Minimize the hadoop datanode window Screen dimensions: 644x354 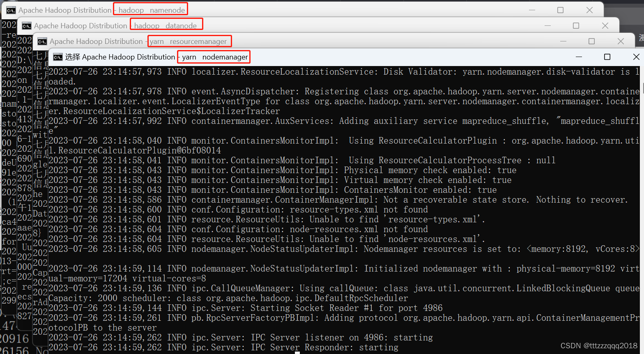pos(547,25)
